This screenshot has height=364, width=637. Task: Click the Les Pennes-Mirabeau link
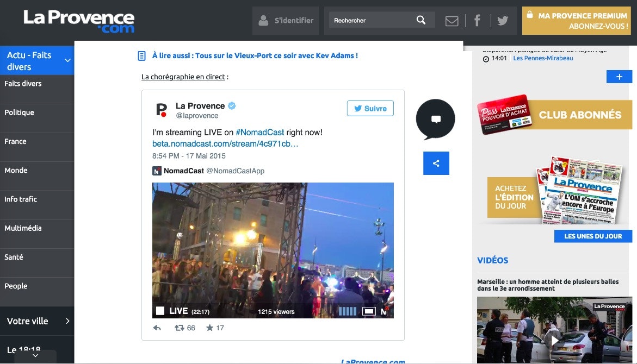click(x=543, y=59)
